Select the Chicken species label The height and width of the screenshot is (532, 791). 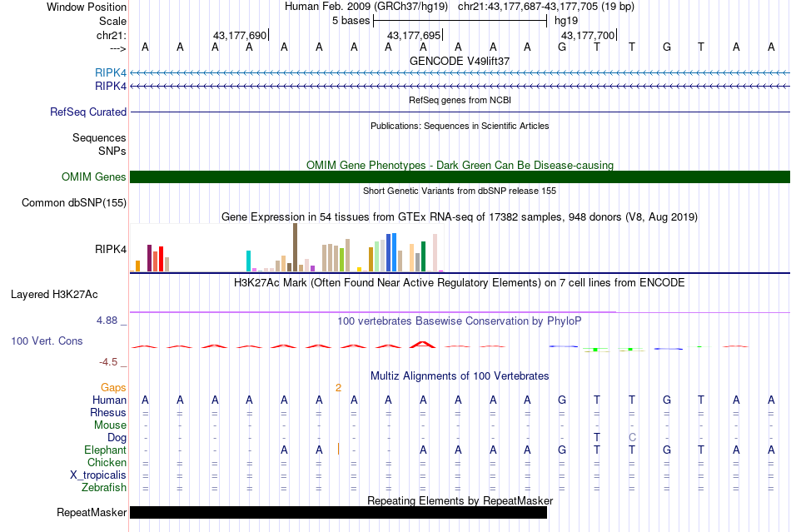coord(107,462)
